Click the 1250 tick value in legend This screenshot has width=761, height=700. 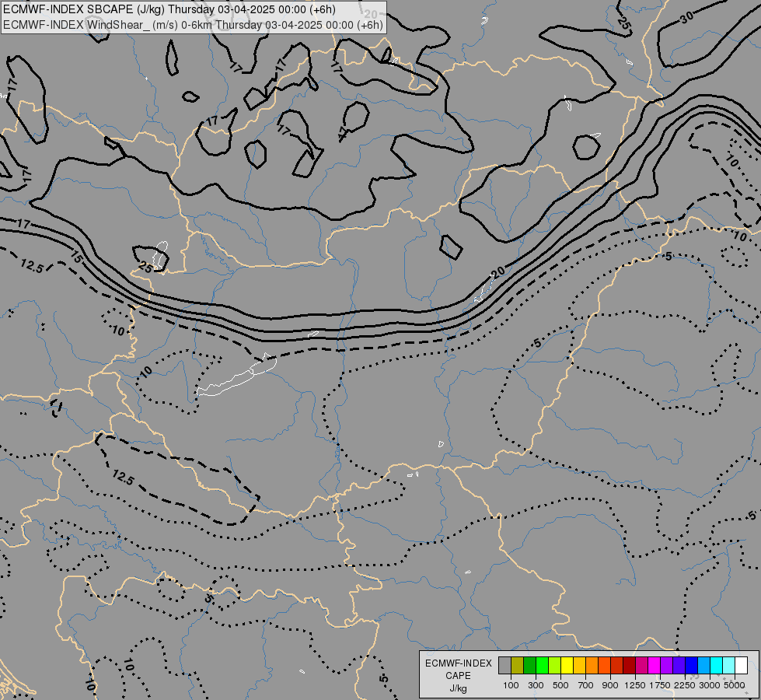point(635,685)
